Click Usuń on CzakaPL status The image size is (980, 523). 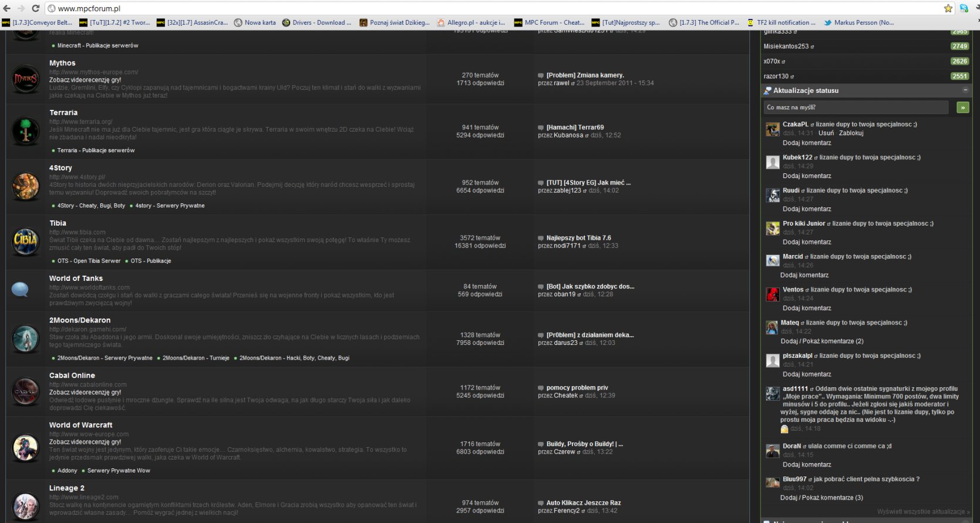coord(826,133)
